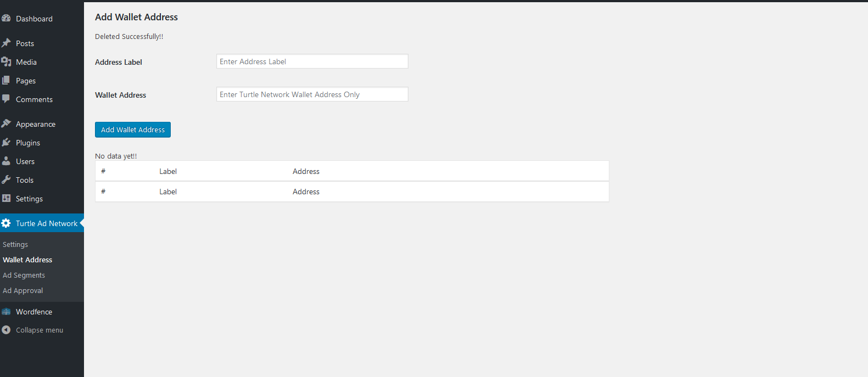This screenshot has width=868, height=377.
Task: Click the Collapse menu arrow icon
Action: [6, 330]
